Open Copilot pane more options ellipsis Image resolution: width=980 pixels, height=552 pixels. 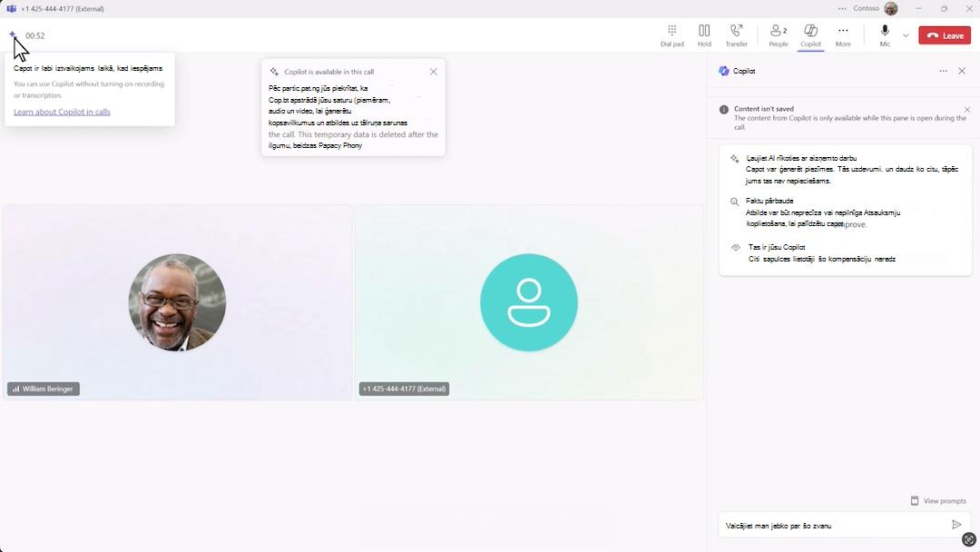943,71
